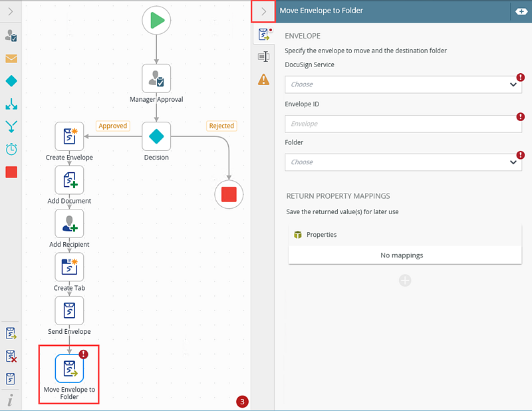
Task: Collapse the Move Envelope to Folder panel
Action: pyautogui.click(x=263, y=11)
